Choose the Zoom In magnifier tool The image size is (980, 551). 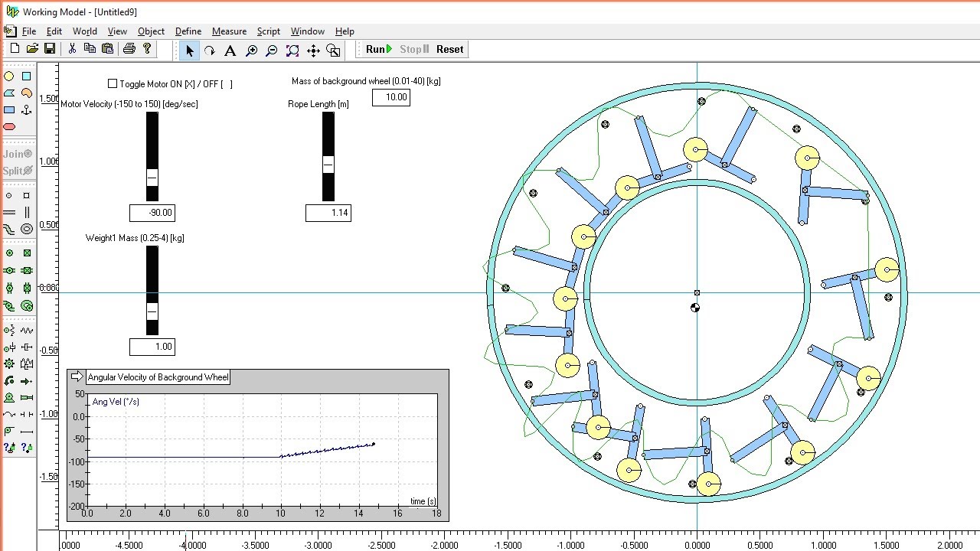(x=251, y=51)
